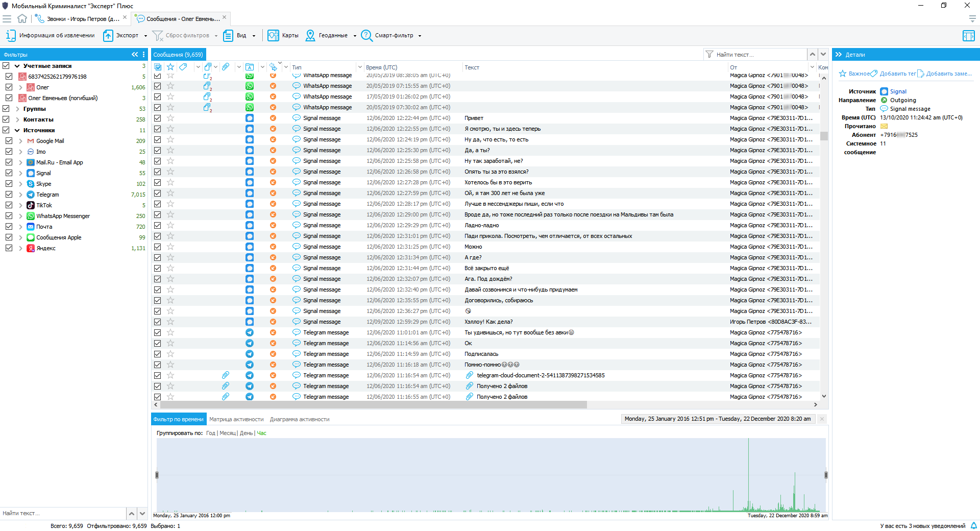Uncheck the Skype source checkbox
Viewport: 980px width, 531px height.
click(9, 184)
